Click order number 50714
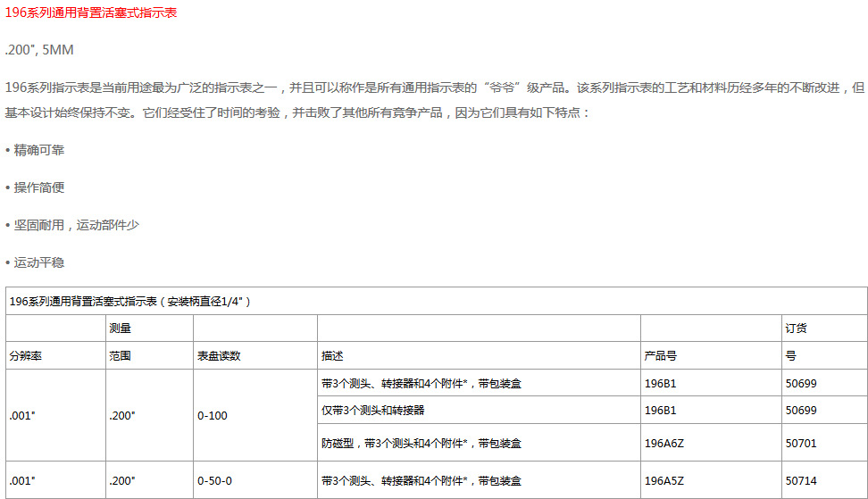 (801, 481)
